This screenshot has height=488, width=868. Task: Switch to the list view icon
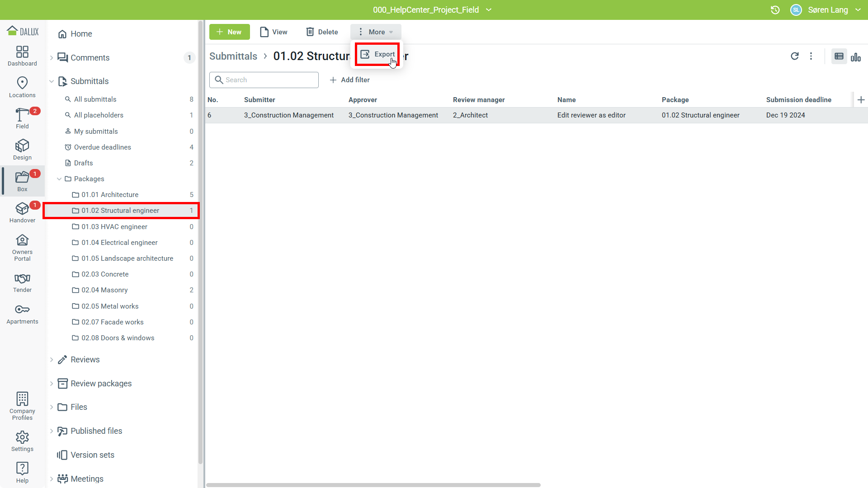pyautogui.click(x=839, y=56)
